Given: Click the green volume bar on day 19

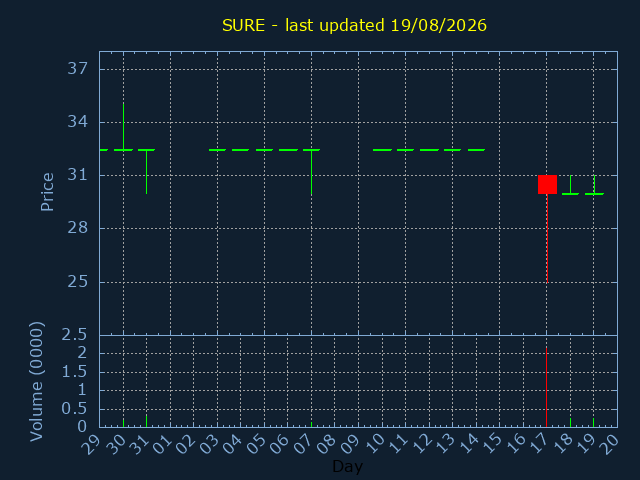Looking at the screenshot, I should coord(593,422).
